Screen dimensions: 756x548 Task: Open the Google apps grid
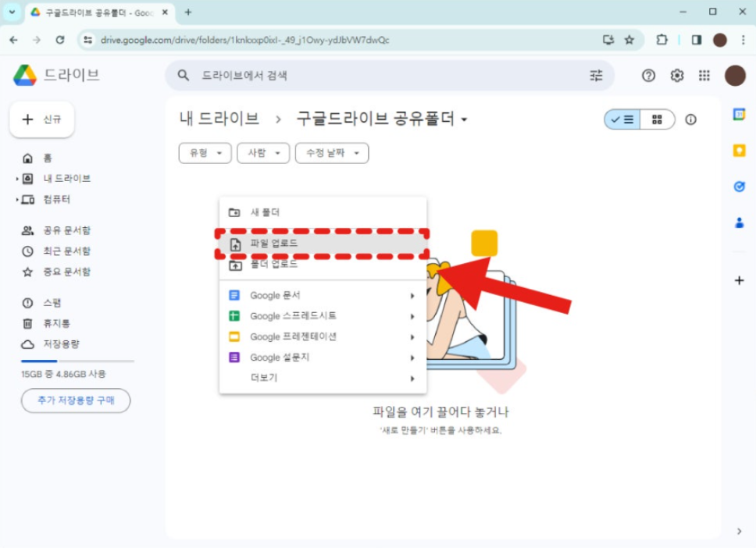pyautogui.click(x=704, y=75)
